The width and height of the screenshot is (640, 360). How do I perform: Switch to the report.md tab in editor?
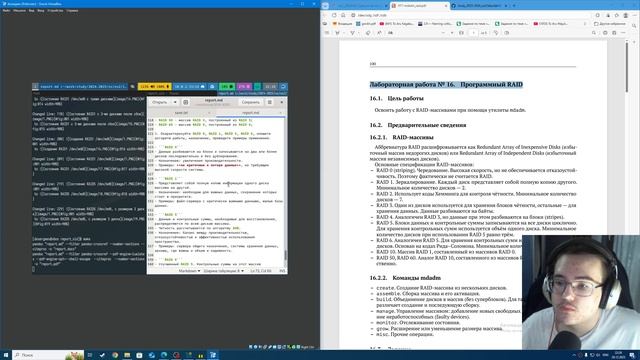point(251,113)
